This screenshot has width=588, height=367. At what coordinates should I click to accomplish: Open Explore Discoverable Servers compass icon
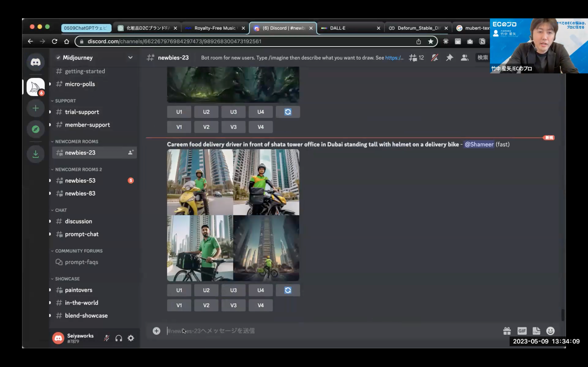point(36,129)
